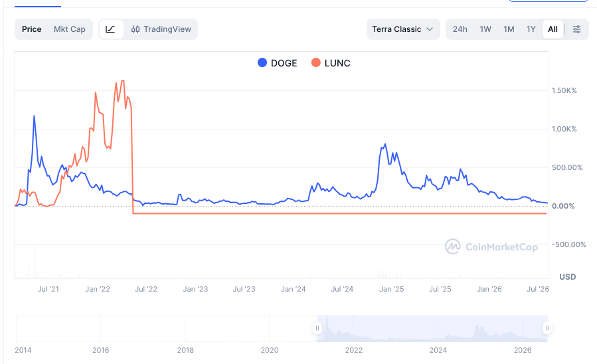This screenshot has width=597, height=364.
Task: Set chart range to 1M
Action: click(509, 29)
